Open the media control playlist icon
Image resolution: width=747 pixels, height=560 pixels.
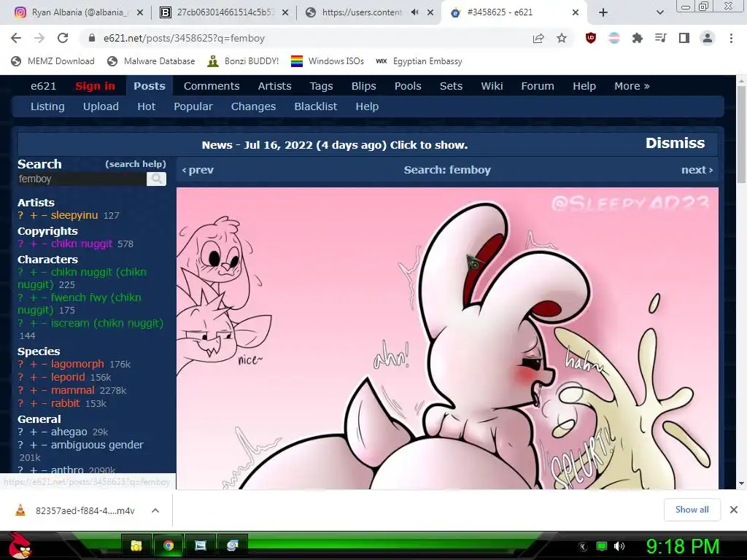[661, 38]
